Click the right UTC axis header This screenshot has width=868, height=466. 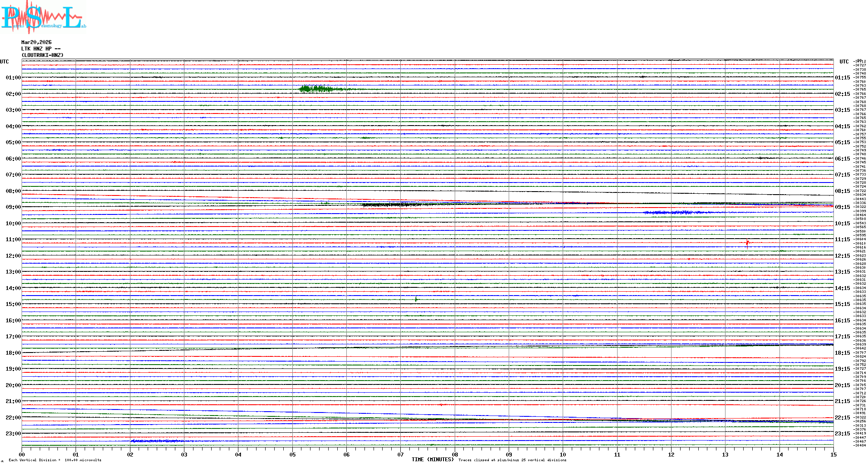pyautogui.click(x=844, y=62)
